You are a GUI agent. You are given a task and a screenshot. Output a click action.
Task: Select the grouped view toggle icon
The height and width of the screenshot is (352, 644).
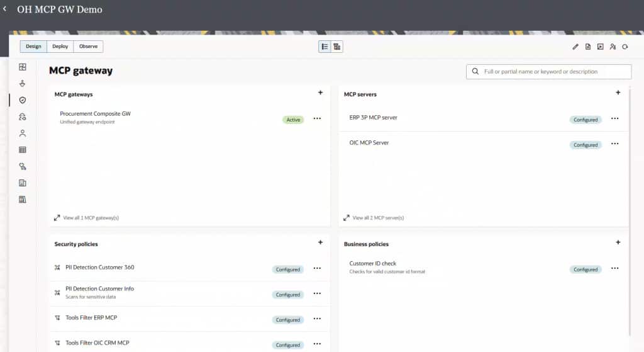[x=337, y=47]
